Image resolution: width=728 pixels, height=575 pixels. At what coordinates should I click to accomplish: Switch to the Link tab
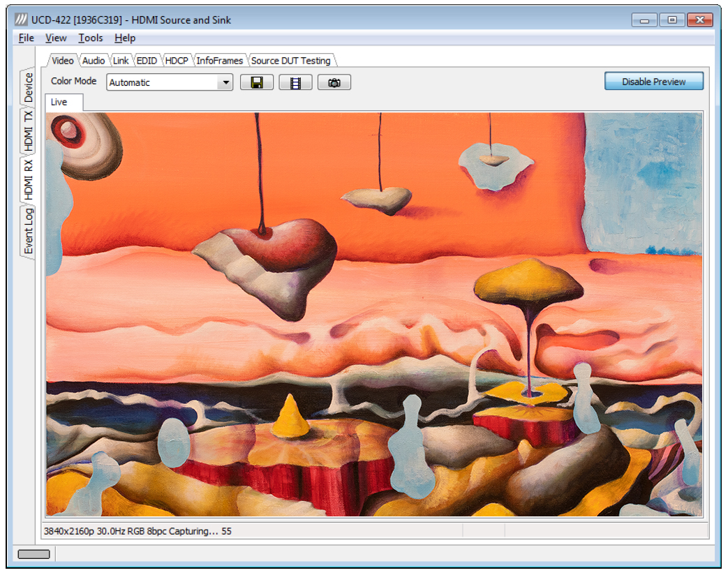coord(121,61)
